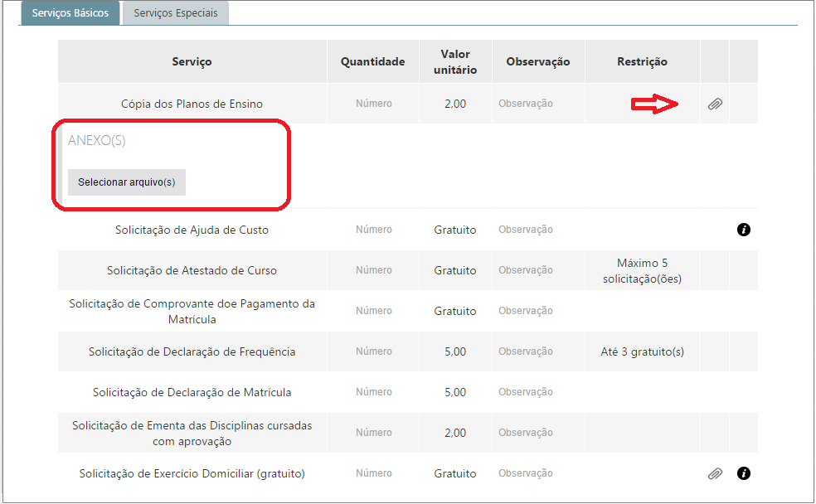
Task: Select Solicitação de Declaração de Frequência service
Action: (191, 351)
